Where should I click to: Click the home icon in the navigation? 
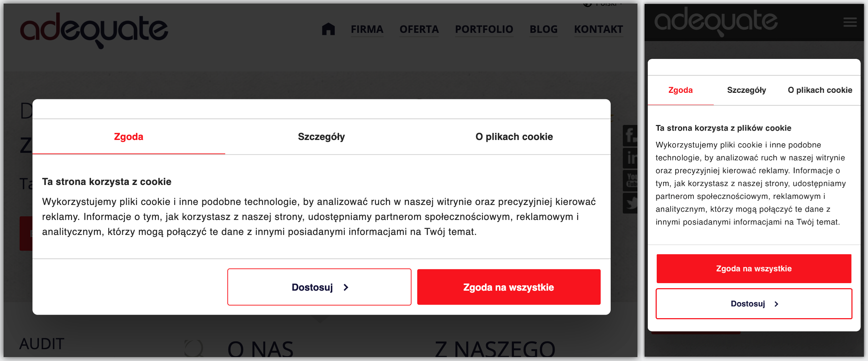[x=328, y=29]
